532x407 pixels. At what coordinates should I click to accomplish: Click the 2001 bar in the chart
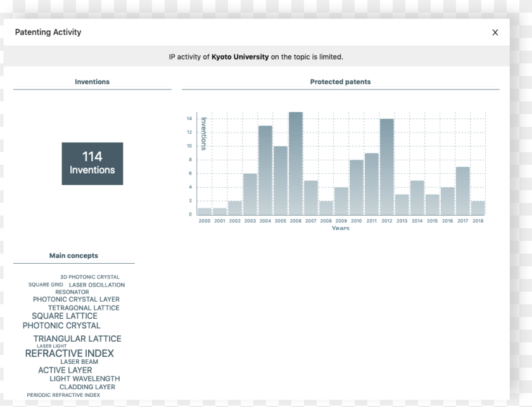(220, 211)
